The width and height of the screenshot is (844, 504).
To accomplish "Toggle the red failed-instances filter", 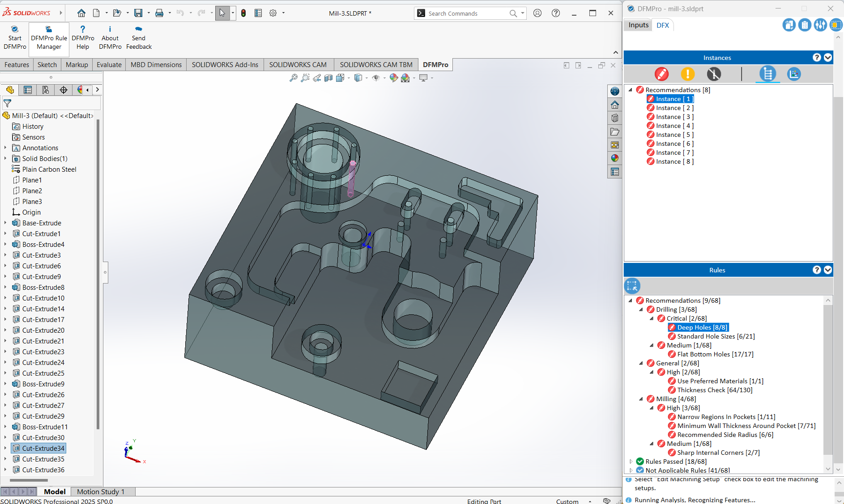I will [661, 74].
